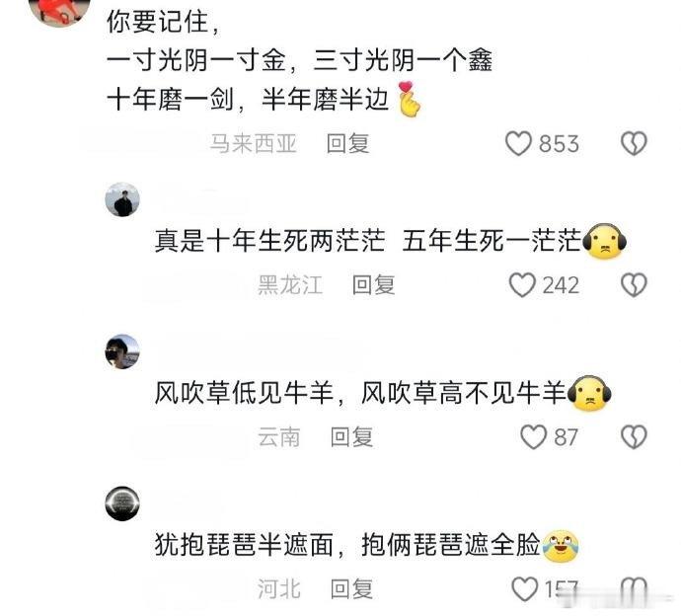Viewport: 681px width, 616px height.
Task: Like the comment with 853 likes
Action: [x=518, y=144]
